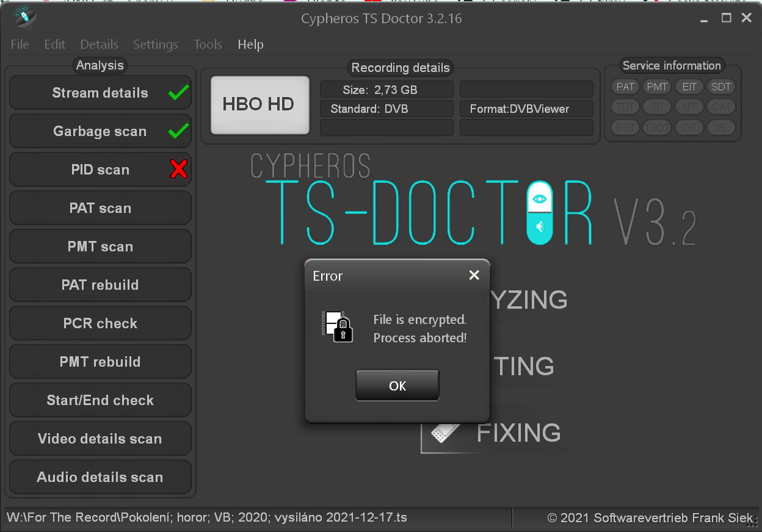Open the Settings menu
The image size is (762, 532).
pyautogui.click(x=156, y=45)
